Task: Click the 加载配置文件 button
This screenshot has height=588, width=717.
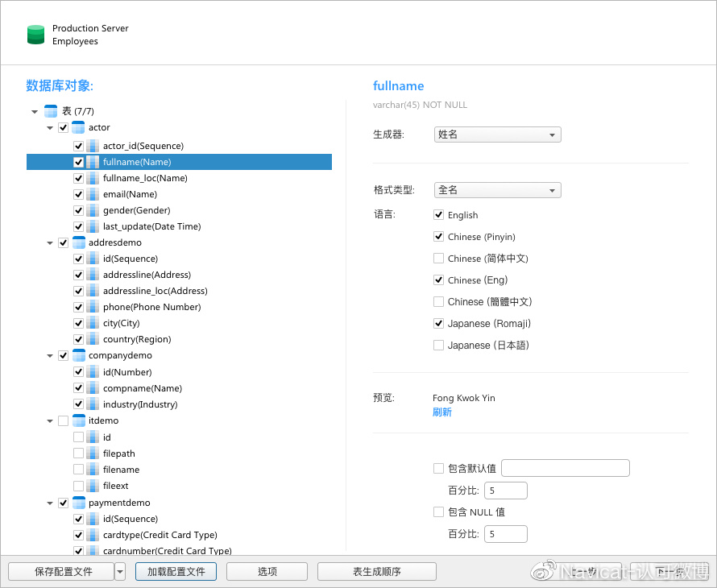Action: [176, 572]
